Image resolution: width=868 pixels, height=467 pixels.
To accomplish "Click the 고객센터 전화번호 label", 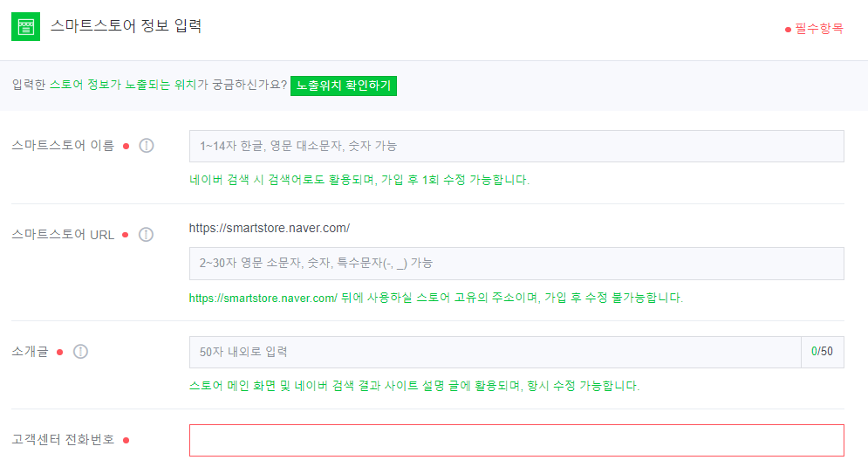I will point(63,440).
